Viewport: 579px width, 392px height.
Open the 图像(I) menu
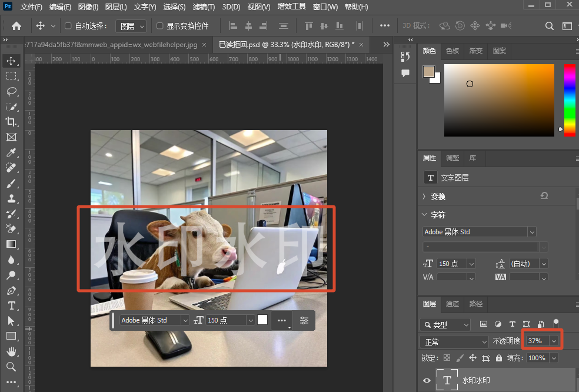tap(88, 7)
